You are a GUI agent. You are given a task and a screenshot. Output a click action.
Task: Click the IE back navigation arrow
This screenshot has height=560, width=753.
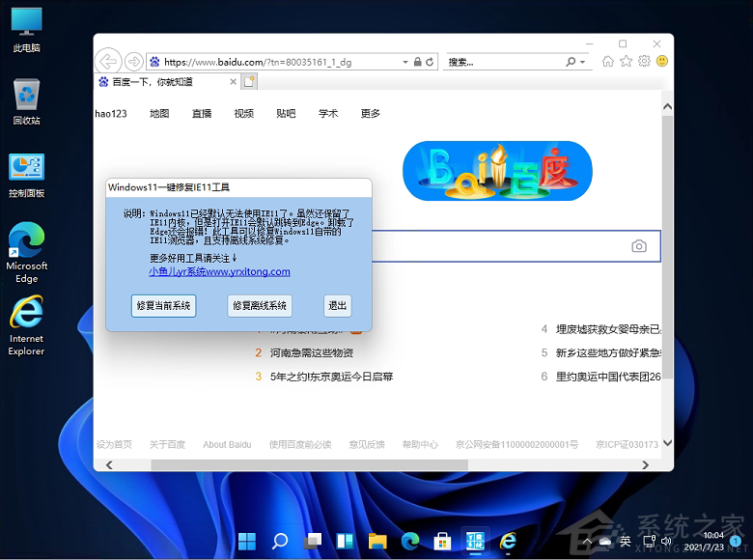click(x=109, y=62)
